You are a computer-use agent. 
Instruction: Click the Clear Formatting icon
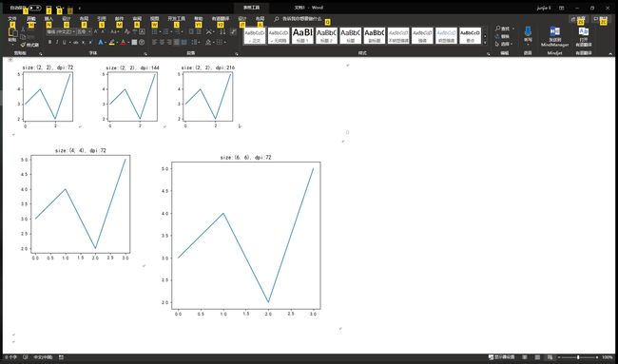coord(126,31)
